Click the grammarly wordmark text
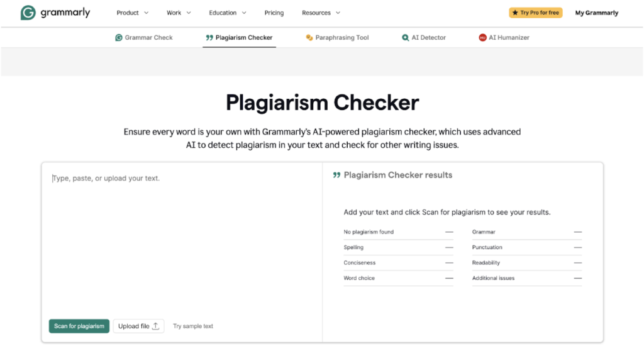The height and width of the screenshot is (351, 644). click(x=65, y=13)
